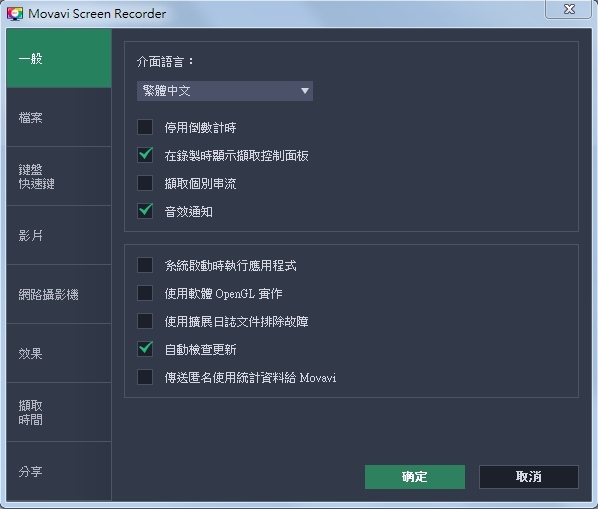Enable the 停用倒數計時 checkbox
The image size is (598, 509).
point(145,127)
